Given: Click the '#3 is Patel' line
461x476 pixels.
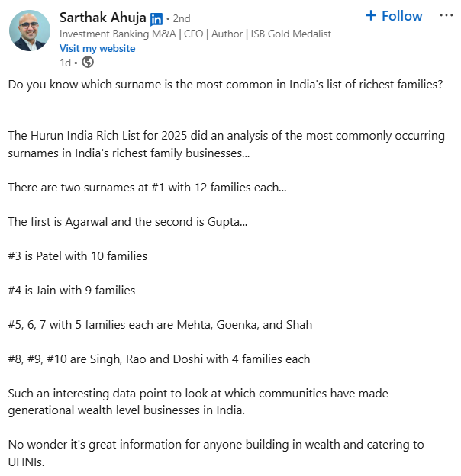Looking at the screenshot, I should (78, 256).
